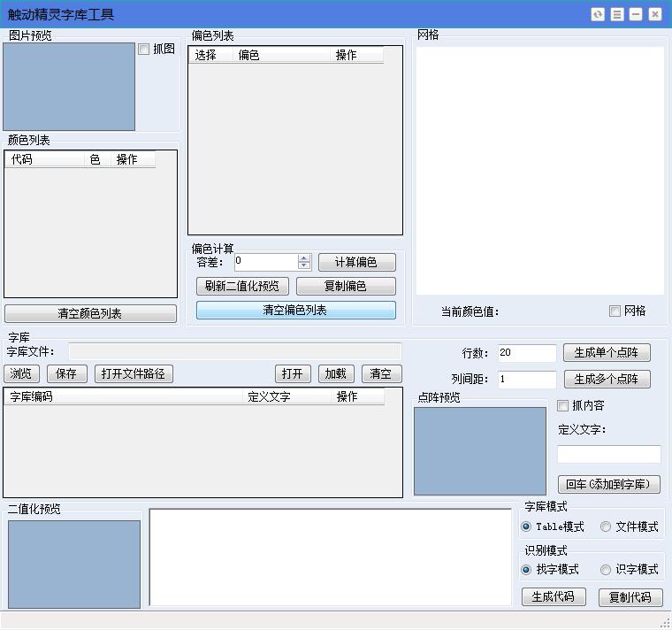The width and height of the screenshot is (672, 630).
Task: Click 浏览 to browse font library file
Action: click(x=21, y=373)
